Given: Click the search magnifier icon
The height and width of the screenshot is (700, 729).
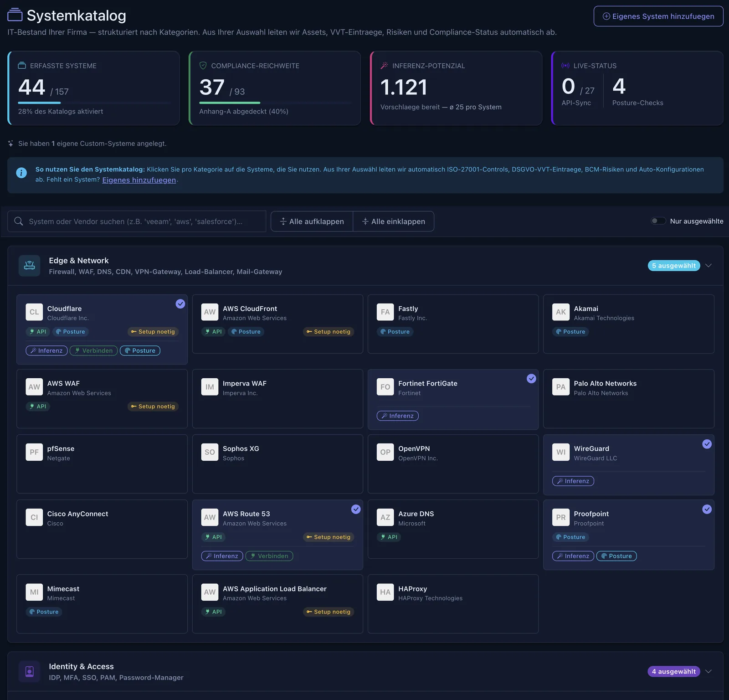Looking at the screenshot, I should [19, 221].
